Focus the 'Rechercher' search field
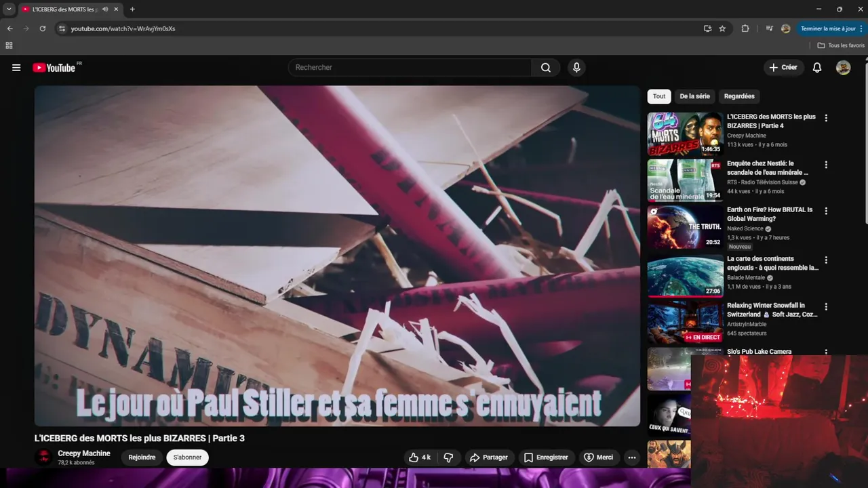868x488 pixels. [x=410, y=68]
